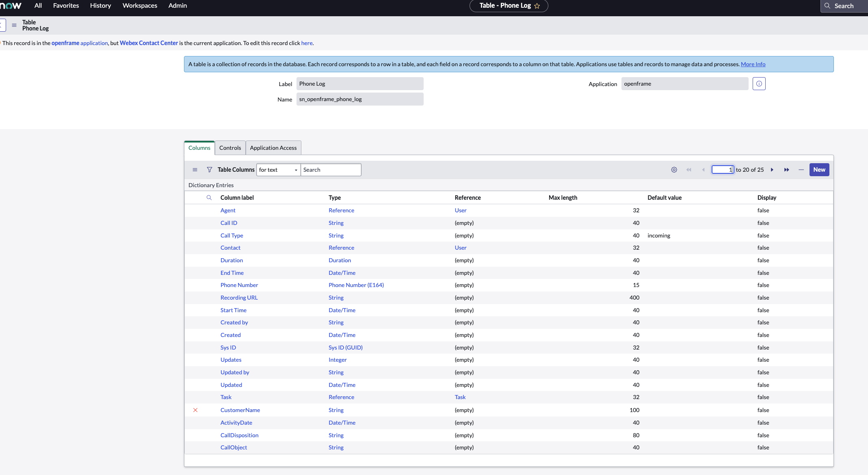Go to previous page of columns list

tap(703, 170)
